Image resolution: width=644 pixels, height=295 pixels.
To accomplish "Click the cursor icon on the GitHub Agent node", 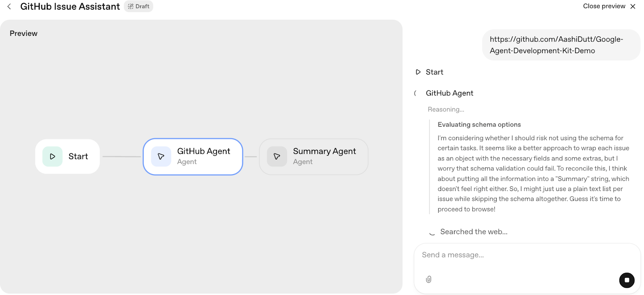I will pyautogui.click(x=161, y=156).
